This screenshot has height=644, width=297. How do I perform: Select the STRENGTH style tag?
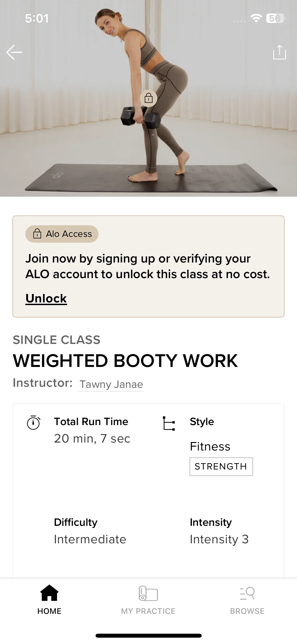tap(221, 467)
